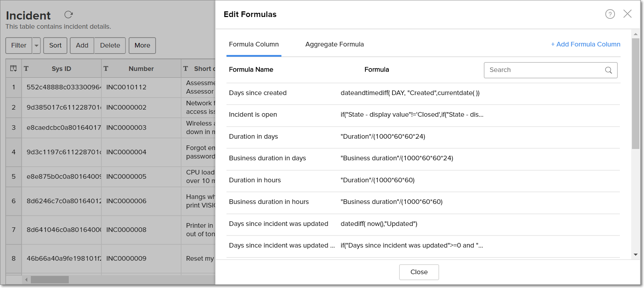
Task: Click the Add Formula Column link
Action: (586, 44)
